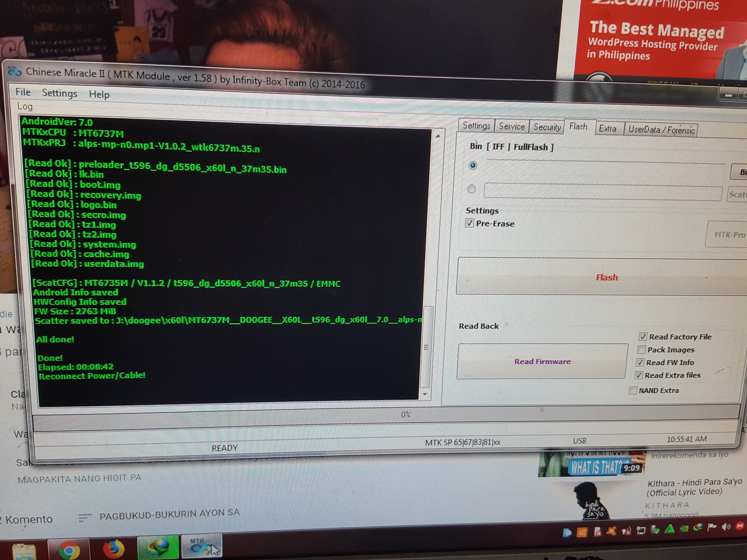
Task: Click the safely remove USB tray icon
Action: 655,530
